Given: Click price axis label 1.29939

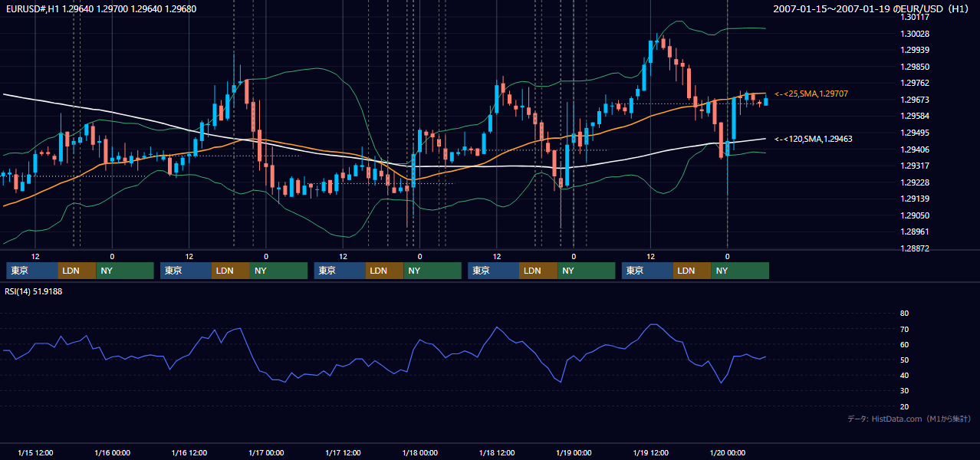Looking at the screenshot, I should [x=914, y=51].
